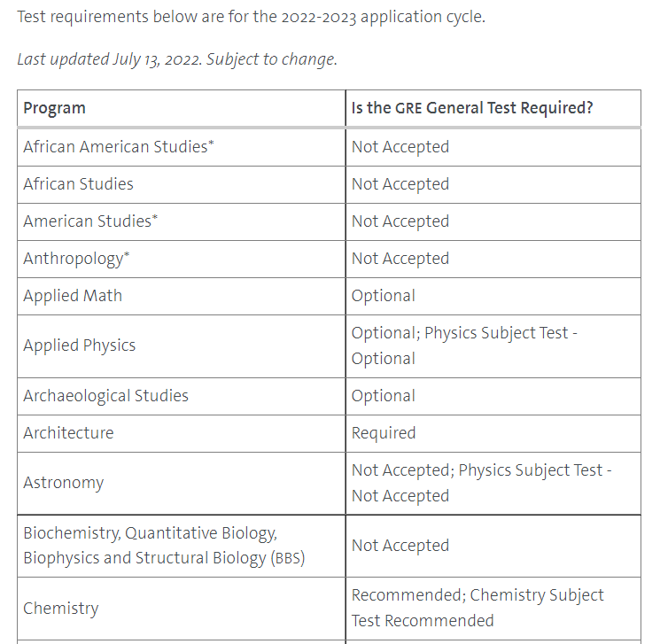Click the Applied Physics program cell

click(80, 345)
